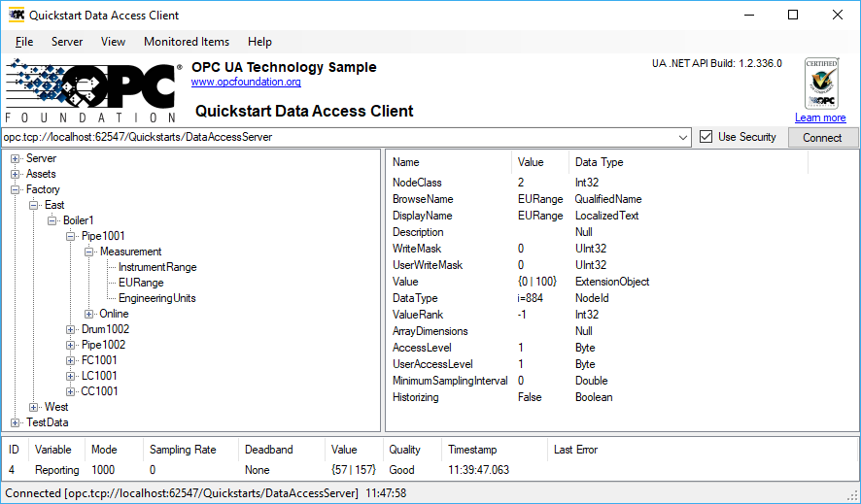This screenshot has height=504, width=861.
Task: Expand the Drum1002 node
Action: pyautogui.click(x=71, y=329)
